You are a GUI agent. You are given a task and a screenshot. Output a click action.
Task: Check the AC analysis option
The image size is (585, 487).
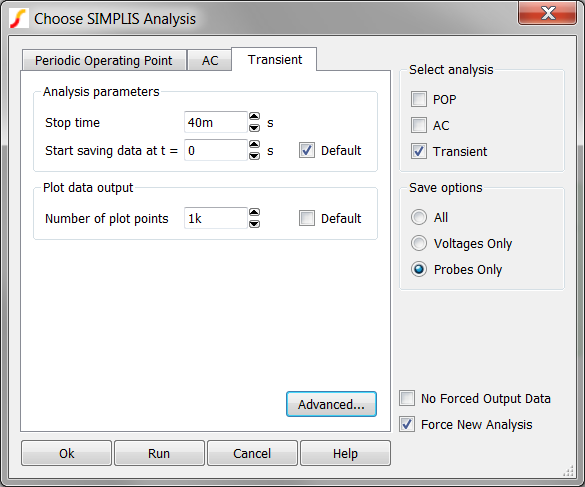click(x=419, y=125)
